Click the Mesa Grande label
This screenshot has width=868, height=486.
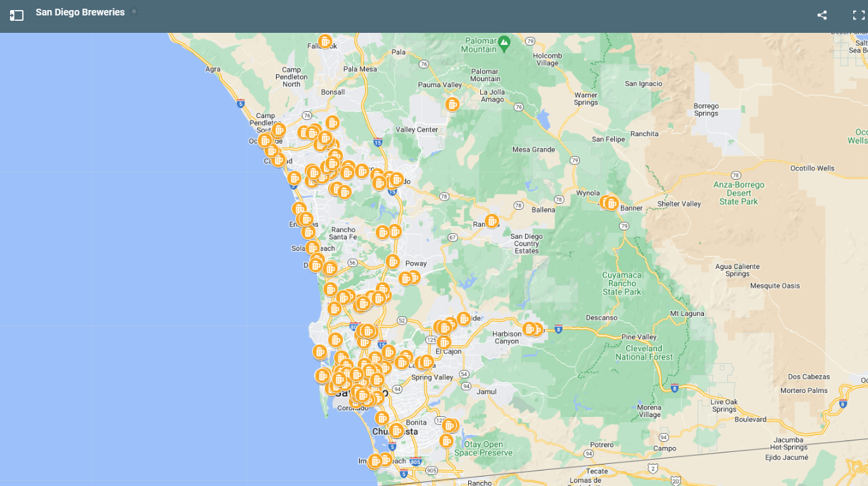533,149
